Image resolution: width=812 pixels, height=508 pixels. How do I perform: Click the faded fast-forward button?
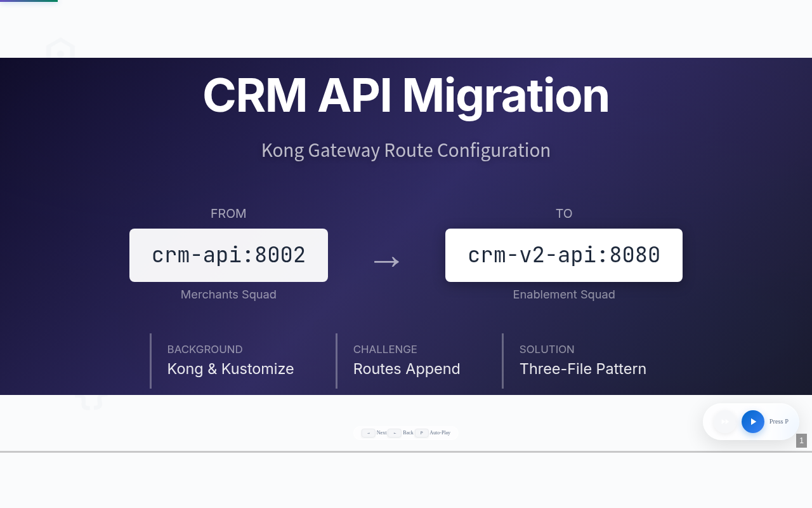[724, 422]
